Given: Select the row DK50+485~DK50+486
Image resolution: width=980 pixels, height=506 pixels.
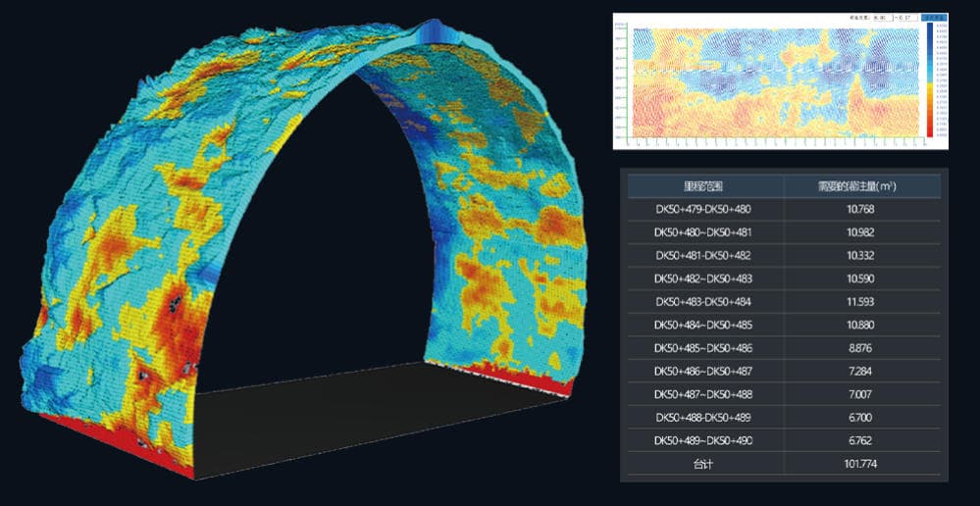Looking at the screenshot, I should [784, 348].
